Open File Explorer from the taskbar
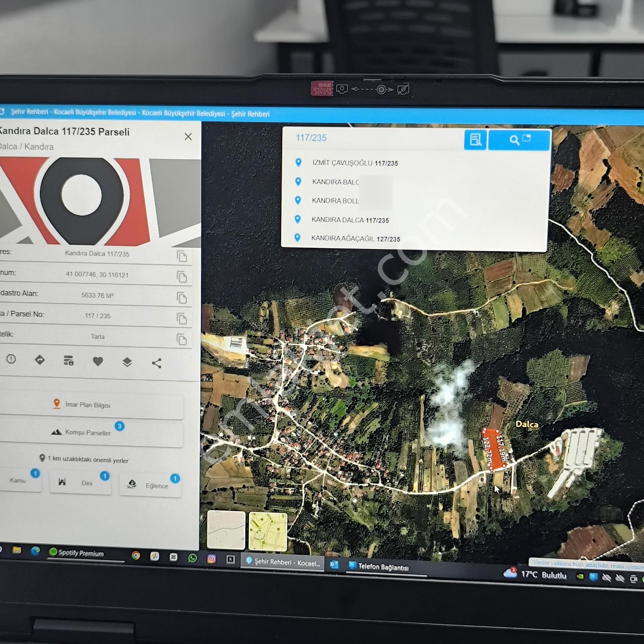Viewport: 644px width, 644px height. click(x=17, y=550)
